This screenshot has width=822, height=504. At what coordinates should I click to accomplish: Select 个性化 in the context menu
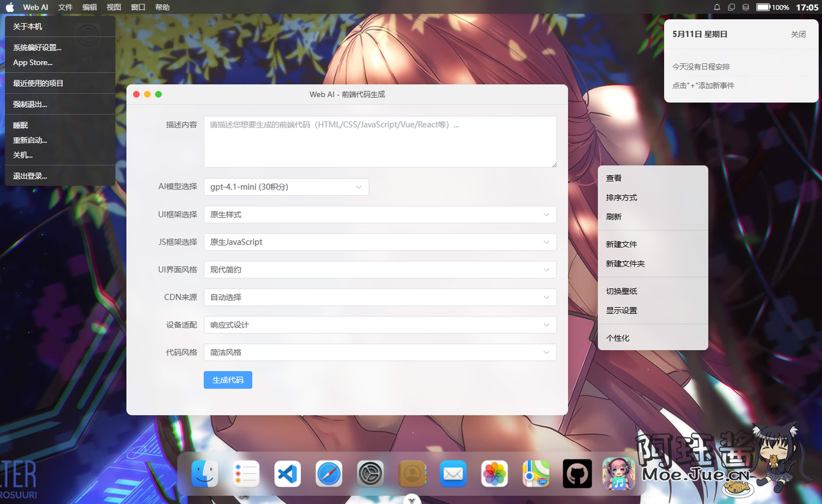[x=653, y=338]
